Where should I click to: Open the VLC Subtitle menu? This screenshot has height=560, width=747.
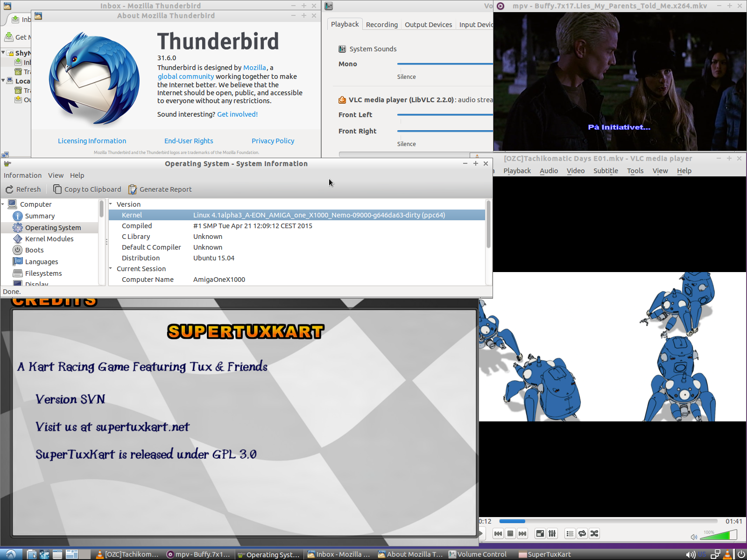(x=606, y=171)
